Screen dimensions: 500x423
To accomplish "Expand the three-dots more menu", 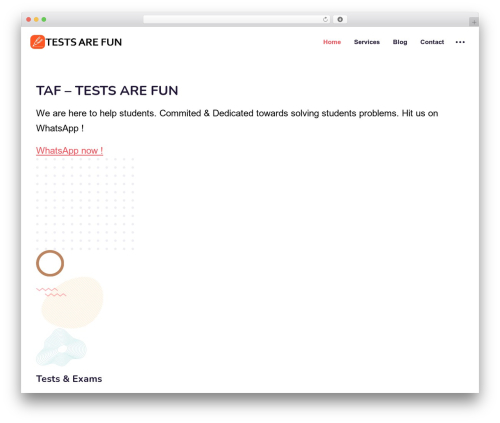I will click(x=460, y=42).
